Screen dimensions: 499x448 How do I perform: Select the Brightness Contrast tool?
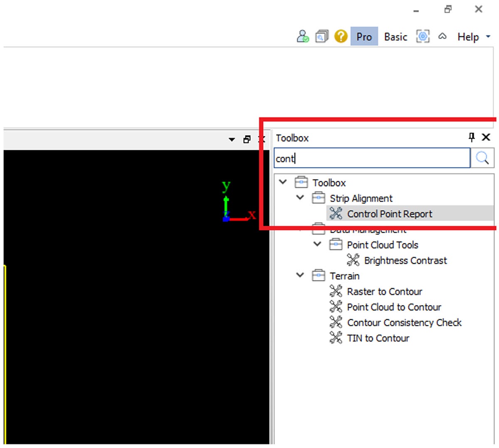tap(405, 261)
